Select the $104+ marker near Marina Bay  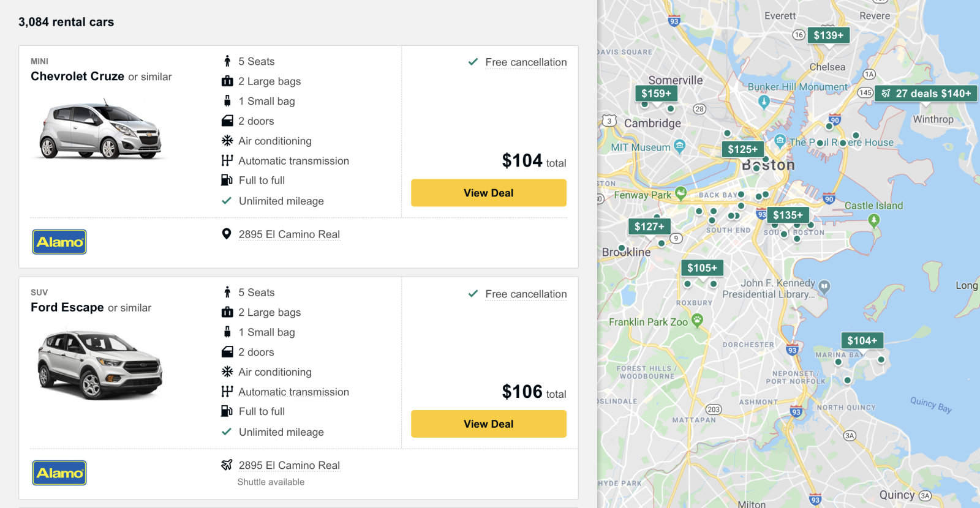862,341
